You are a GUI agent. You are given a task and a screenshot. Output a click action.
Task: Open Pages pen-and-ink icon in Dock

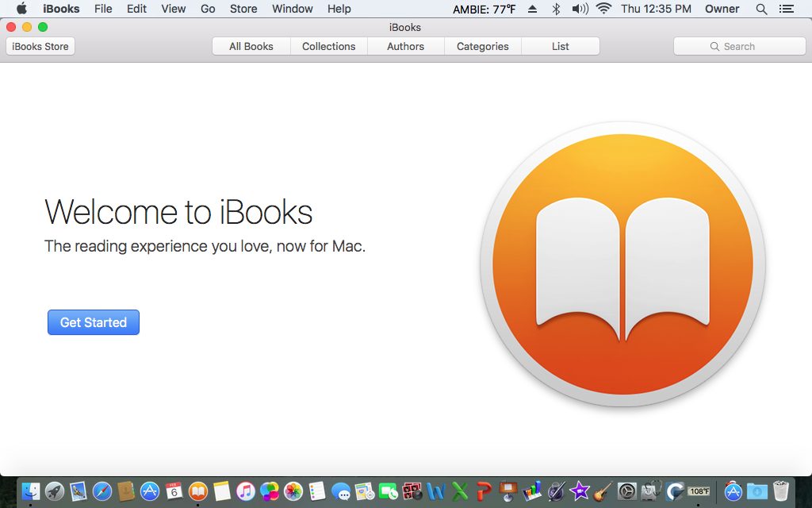click(x=556, y=491)
